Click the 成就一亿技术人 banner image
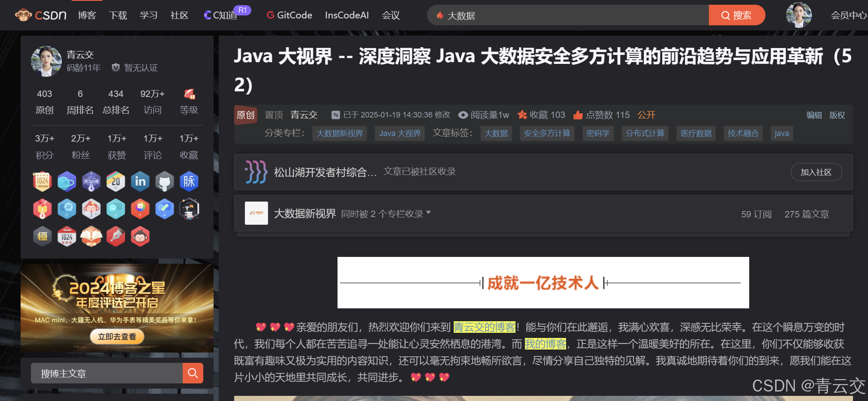 coord(543,283)
